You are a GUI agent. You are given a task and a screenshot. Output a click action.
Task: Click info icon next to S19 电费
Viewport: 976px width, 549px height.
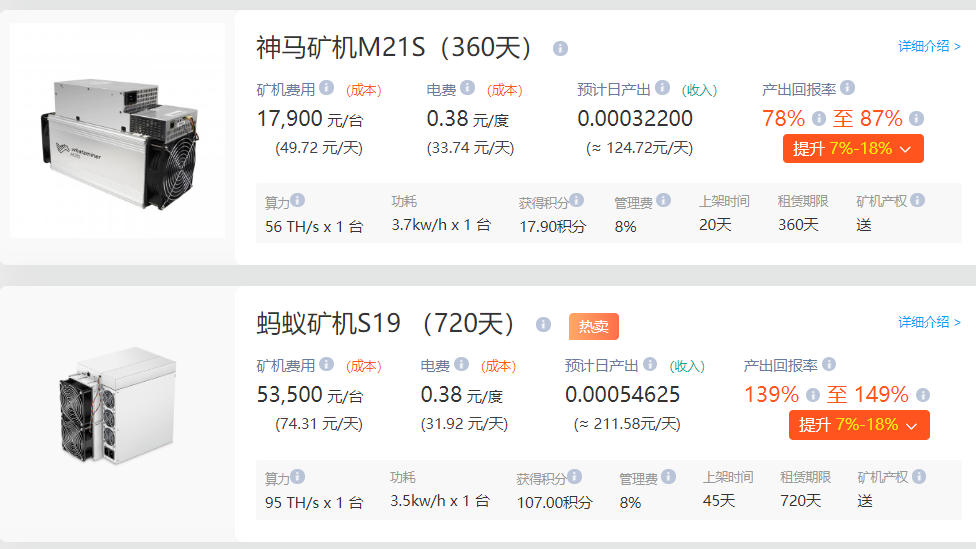coord(461,364)
